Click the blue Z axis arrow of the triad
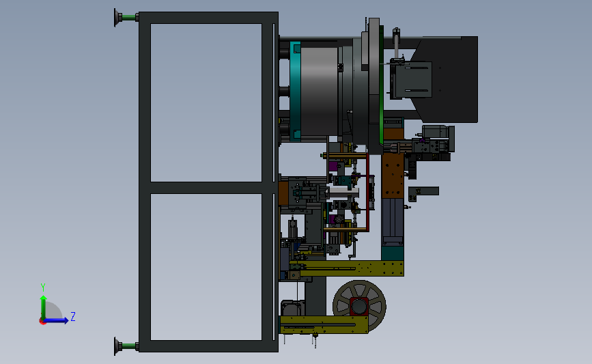This screenshot has height=364, width=592. pos(56,320)
